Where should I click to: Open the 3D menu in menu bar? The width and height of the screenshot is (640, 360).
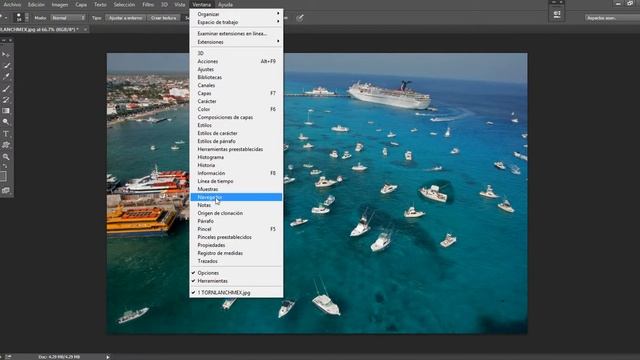coord(164,4)
